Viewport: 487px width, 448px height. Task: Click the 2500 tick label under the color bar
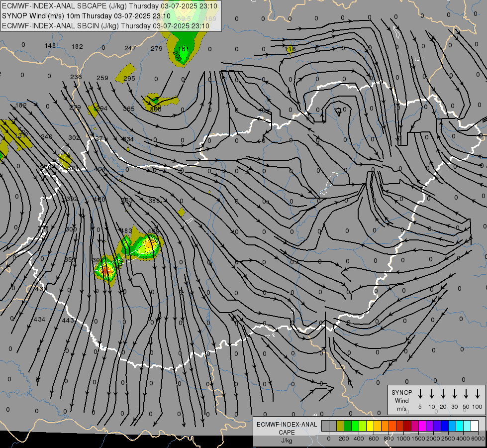point(448,439)
